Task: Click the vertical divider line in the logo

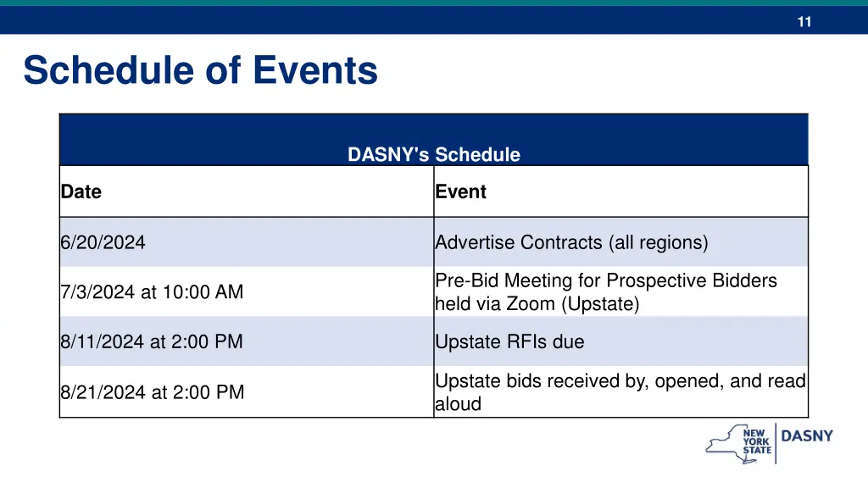Action: click(776, 442)
